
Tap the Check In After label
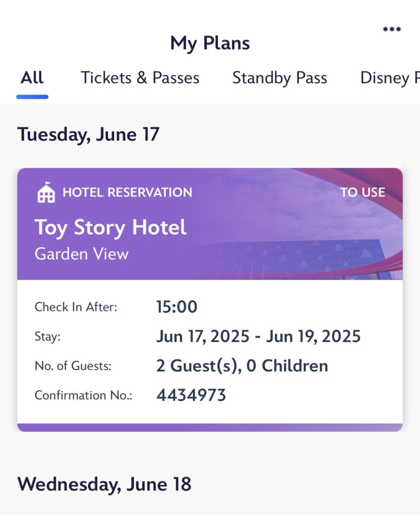coord(76,307)
